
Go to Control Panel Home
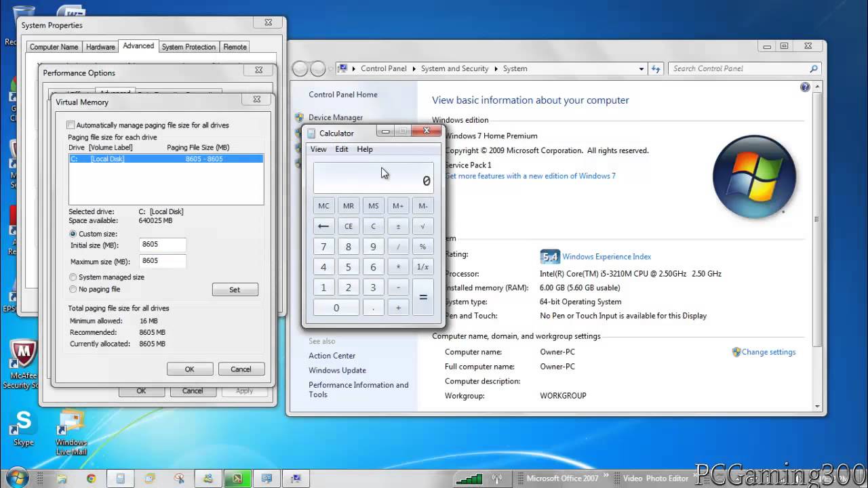[343, 95]
